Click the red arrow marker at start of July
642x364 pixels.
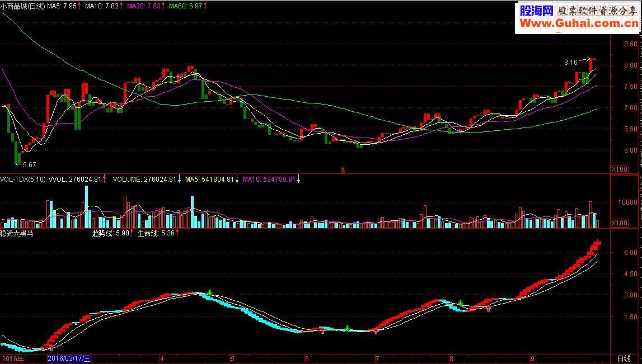[x=376, y=331]
